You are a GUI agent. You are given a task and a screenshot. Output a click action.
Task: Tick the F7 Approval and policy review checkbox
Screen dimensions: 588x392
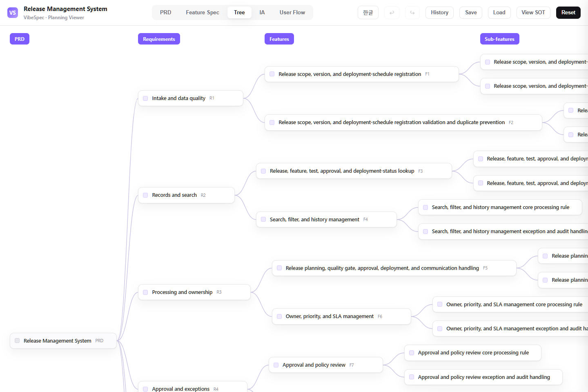pyautogui.click(x=276, y=365)
